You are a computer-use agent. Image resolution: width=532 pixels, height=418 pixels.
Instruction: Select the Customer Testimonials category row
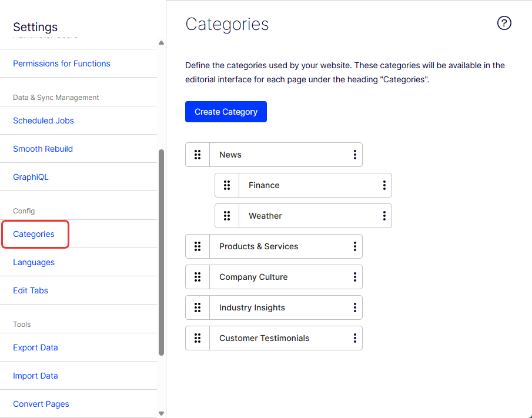point(274,338)
